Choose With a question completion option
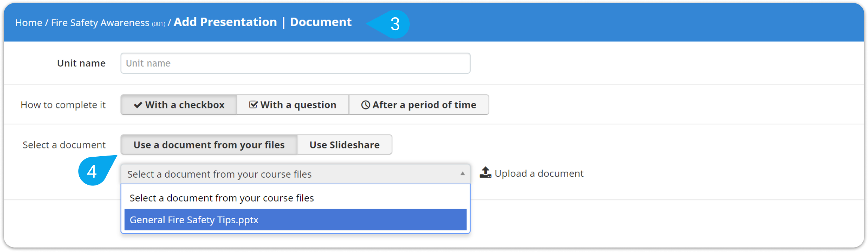Image resolution: width=868 pixels, height=252 pixels. [293, 105]
